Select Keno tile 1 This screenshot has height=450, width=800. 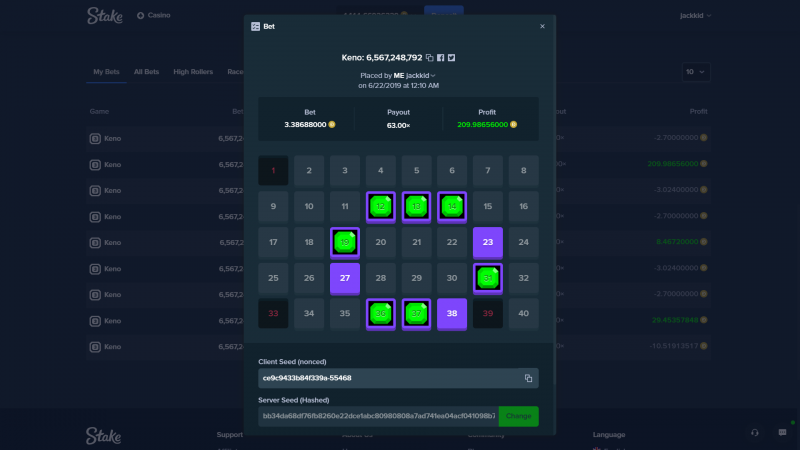(273, 170)
